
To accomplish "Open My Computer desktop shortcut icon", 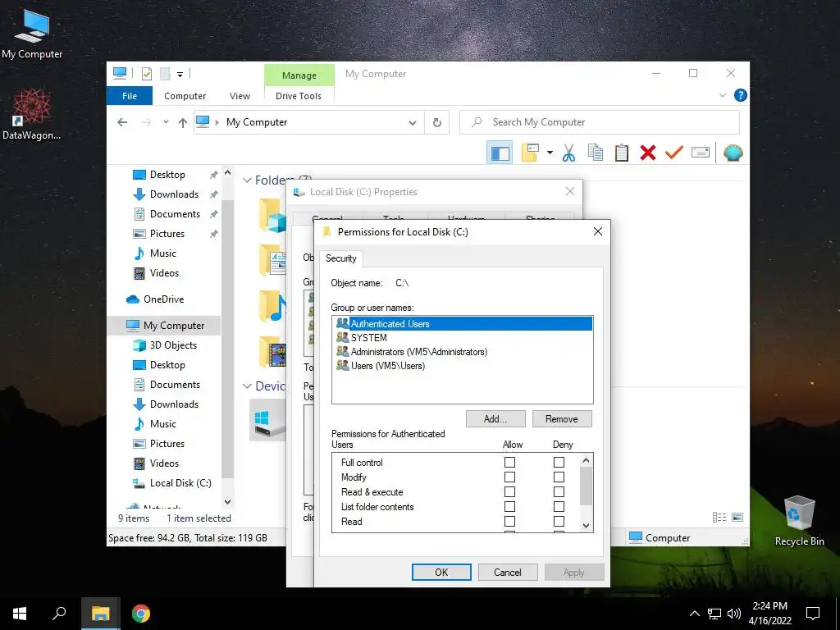I will 32,34.
